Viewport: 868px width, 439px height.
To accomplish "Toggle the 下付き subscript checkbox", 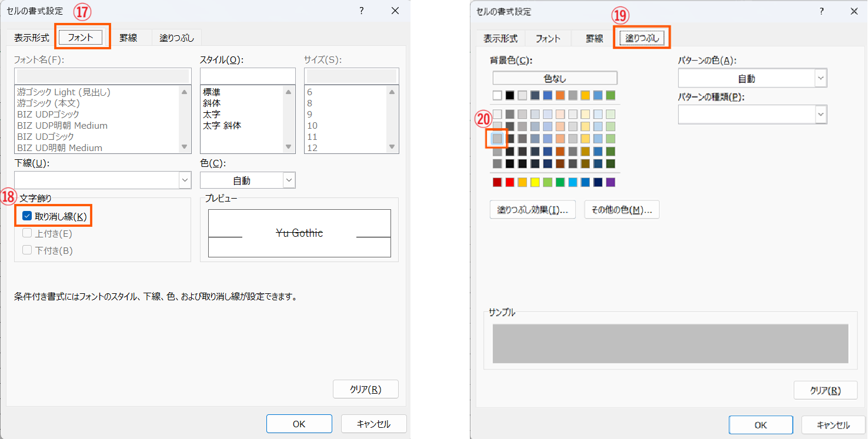I will coord(27,250).
